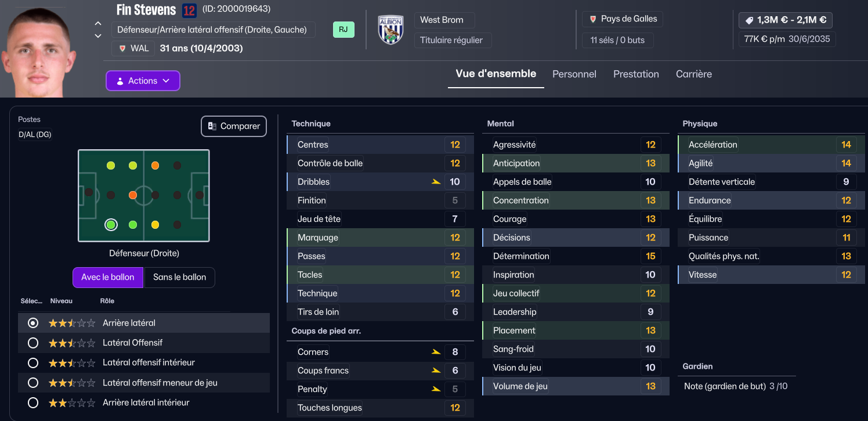The width and height of the screenshot is (868, 421).
Task: Go to previous player with up chevron
Action: (98, 24)
